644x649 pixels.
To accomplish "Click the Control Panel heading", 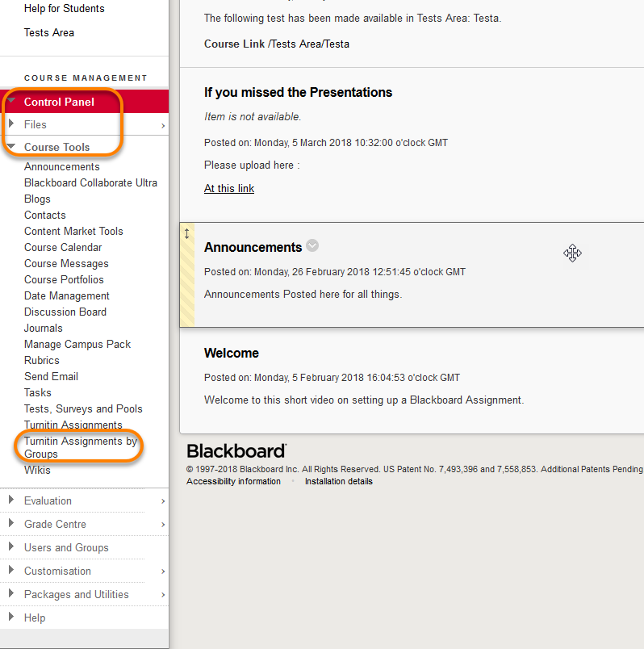I will click(59, 102).
